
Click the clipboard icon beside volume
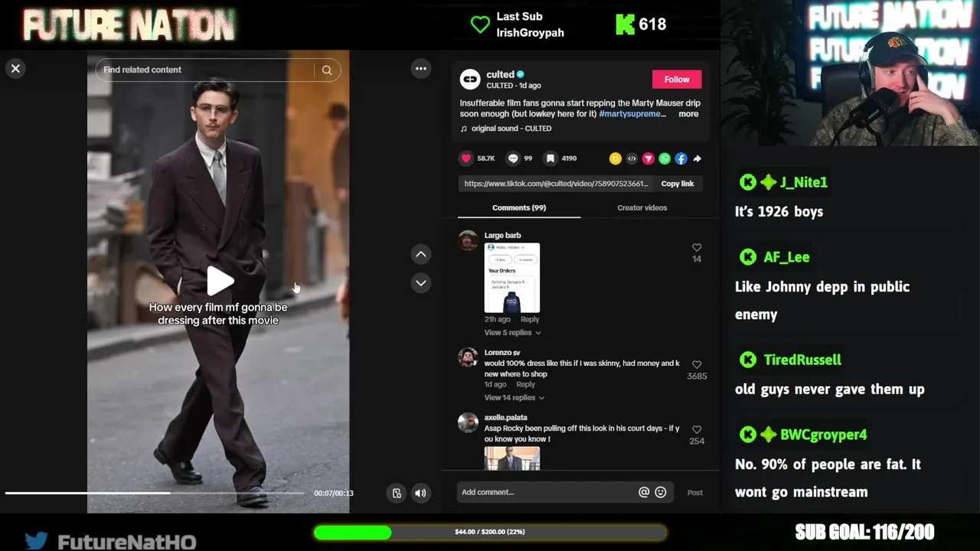click(397, 494)
